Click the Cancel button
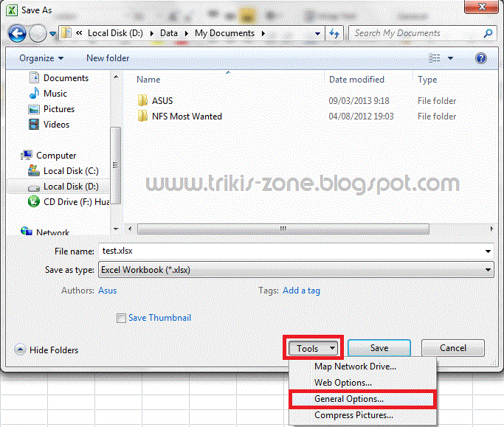Viewport: 504px width, 427px height. [x=452, y=348]
